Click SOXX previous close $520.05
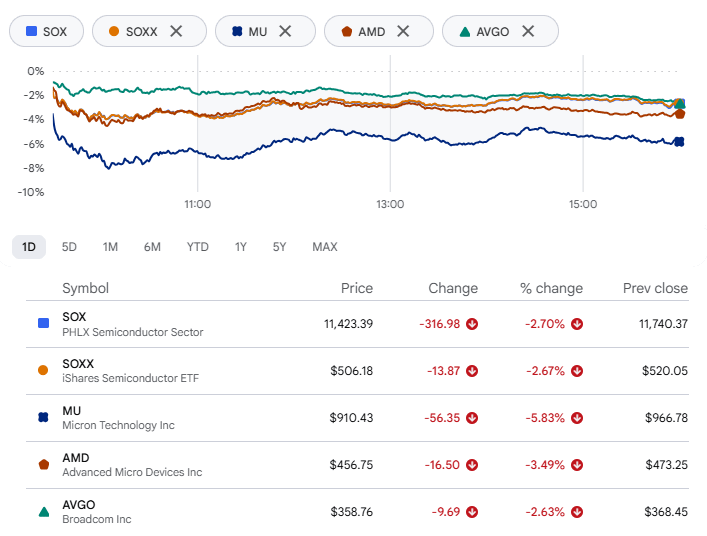Image resolution: width=707 pixels, height=536 pixels. click(x=665, y=371)
